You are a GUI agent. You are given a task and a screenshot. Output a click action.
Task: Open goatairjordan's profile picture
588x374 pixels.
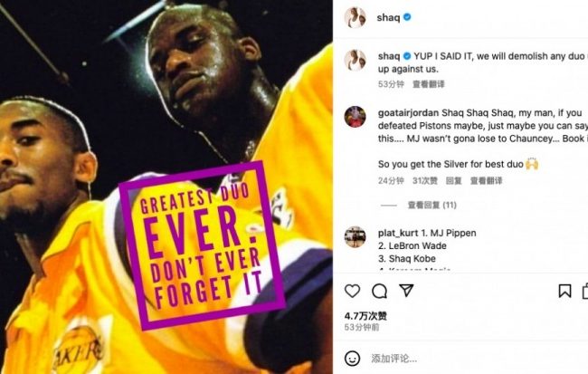[356, 117]
